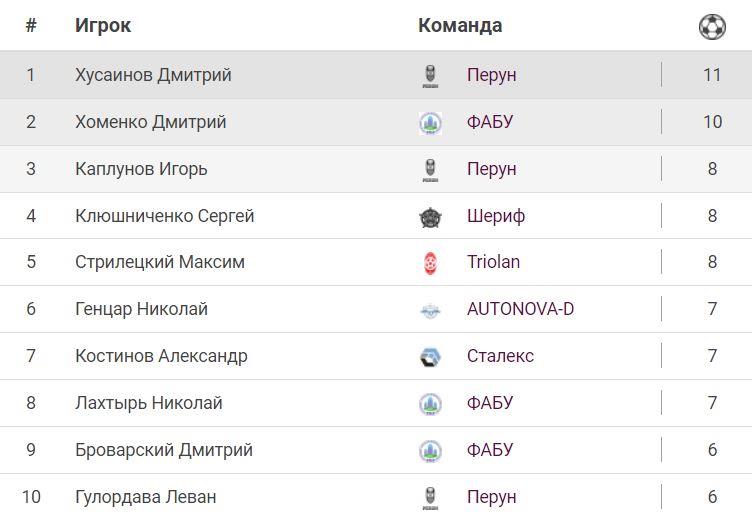Click player Броварский Дмитрий

click(x=163, y=450)
